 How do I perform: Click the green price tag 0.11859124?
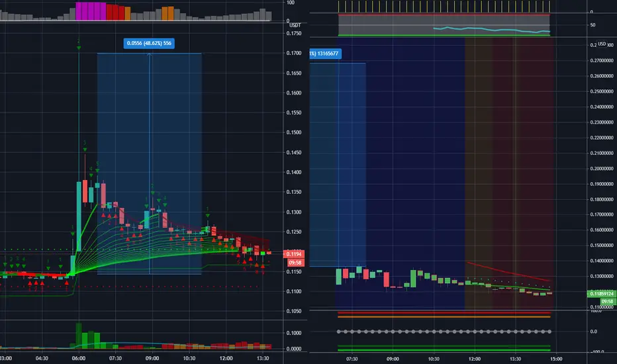602,294
